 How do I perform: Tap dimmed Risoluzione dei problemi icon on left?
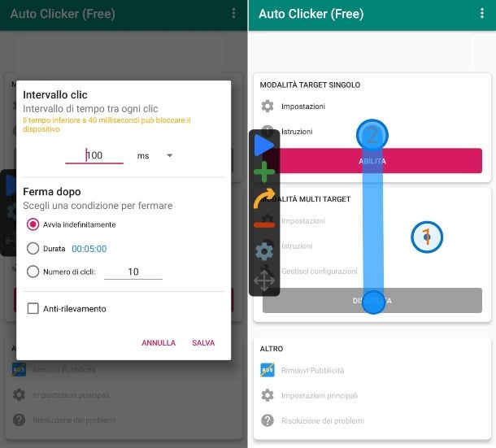pos(19,420)
